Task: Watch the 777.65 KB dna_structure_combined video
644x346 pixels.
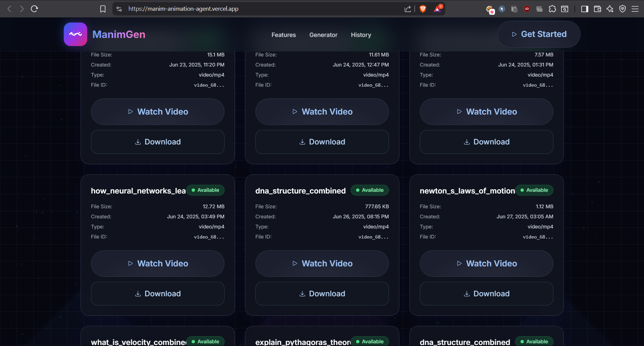Action: 322,264
